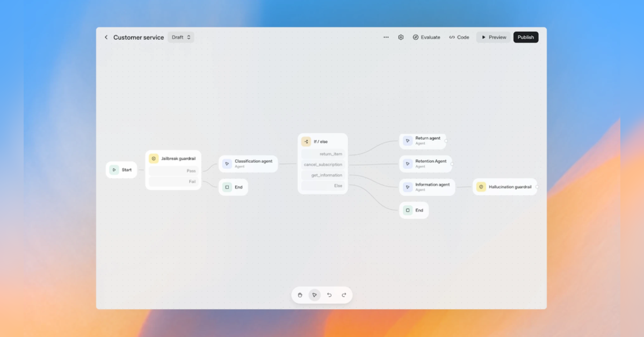Click the back arrow next to Customer service
The height and width of the screenshot is (337, 644).
click(106, 37)
